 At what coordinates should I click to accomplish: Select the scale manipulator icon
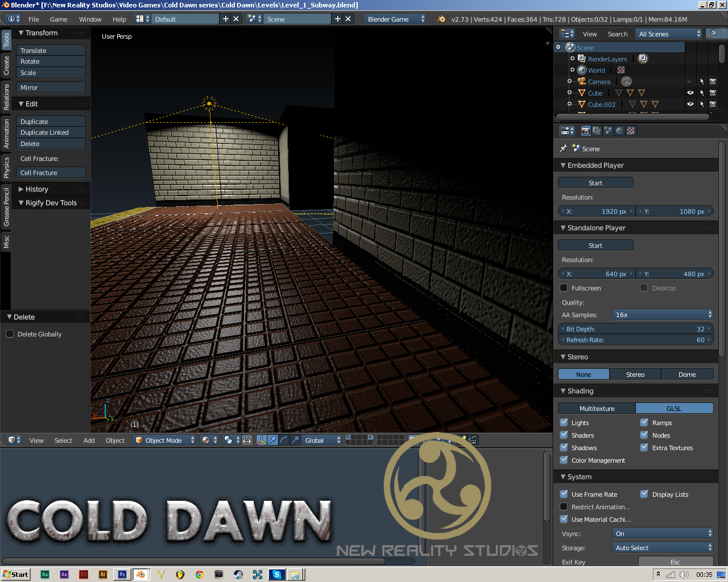(x=295, y=440)
